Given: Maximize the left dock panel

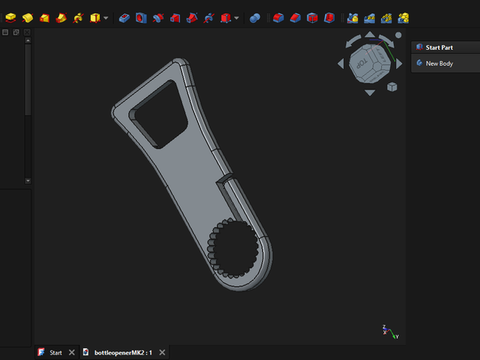Looking at the screenshot, I should [x=5, y=32].
